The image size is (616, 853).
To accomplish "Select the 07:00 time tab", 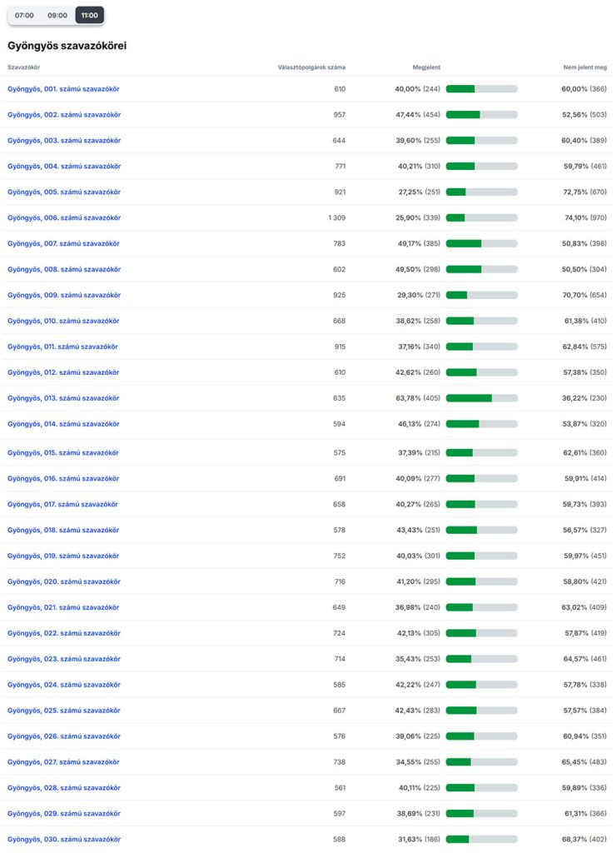I will pos(24,15).
